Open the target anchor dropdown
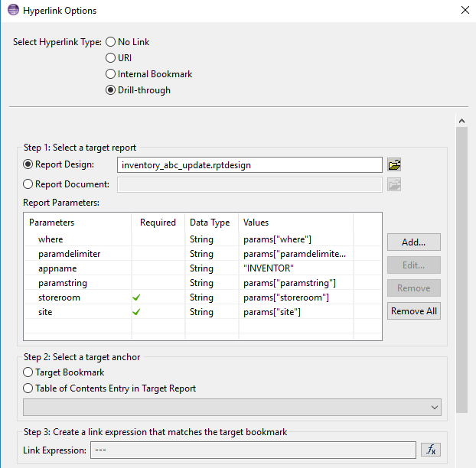 232,408
